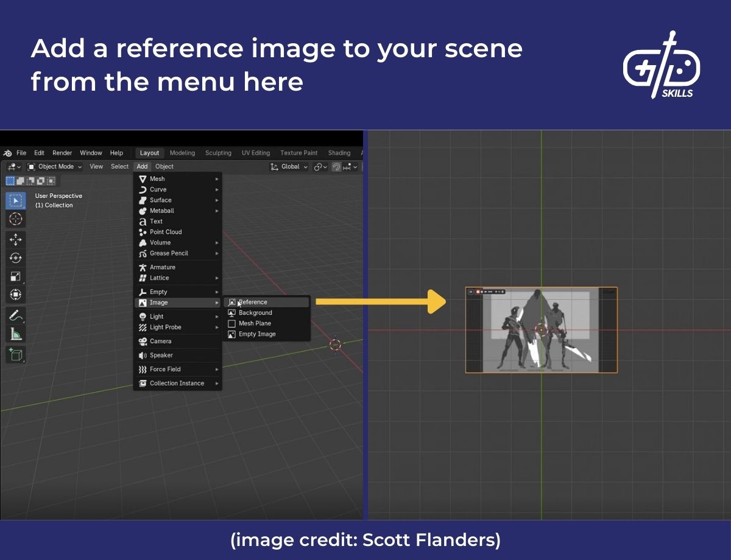Choose Mesh Plane from the Image submenu
This screenshot has height=560, width=731.
tap(255, 323)
